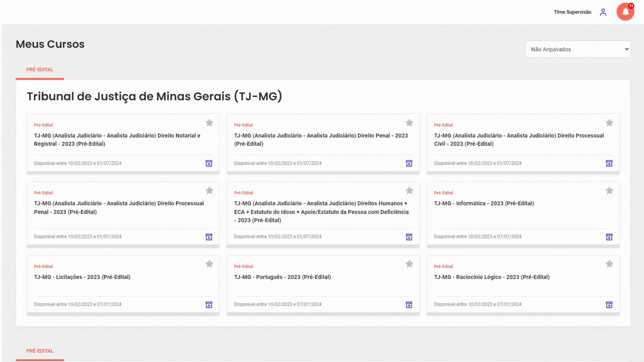Image resolution: width=644 pixels, height=362 pixels.
Task: Archive the Direito Processual Penal course
Action: [x=209, y=237]
